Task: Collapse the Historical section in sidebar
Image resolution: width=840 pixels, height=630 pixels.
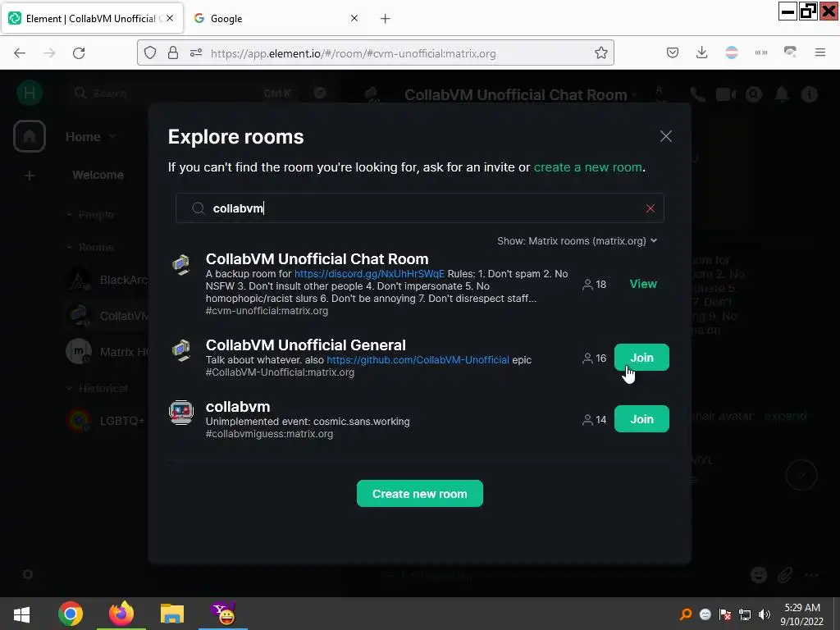Action: (97, 388)
